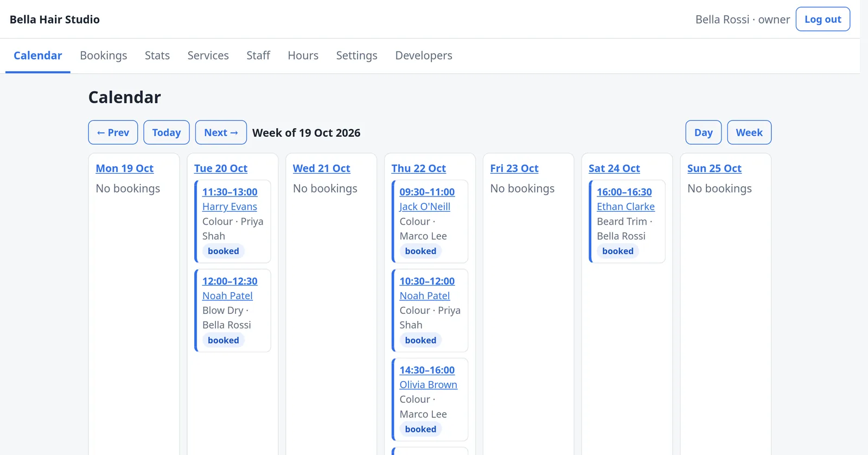Switch to Day view
The image size is (868, 455).
[x=703, y=132]
